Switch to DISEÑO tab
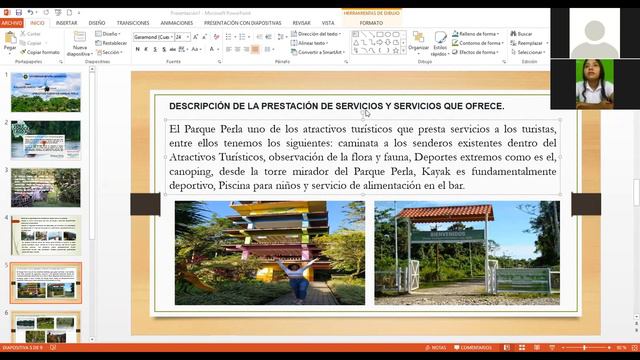Image resolution: width=640 pixels, height=360 pixels. [97, 23]
